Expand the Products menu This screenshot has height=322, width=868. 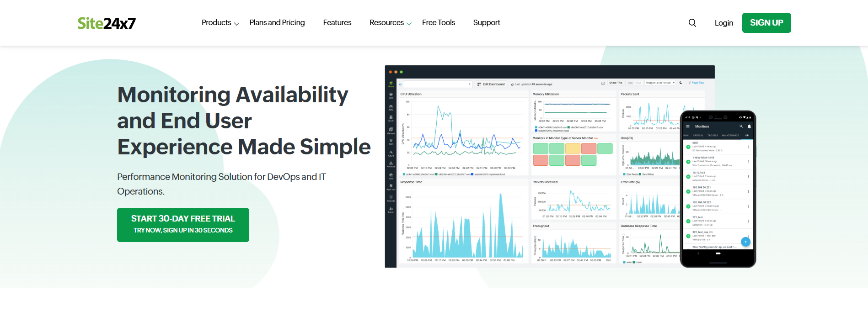coord(220,23)
